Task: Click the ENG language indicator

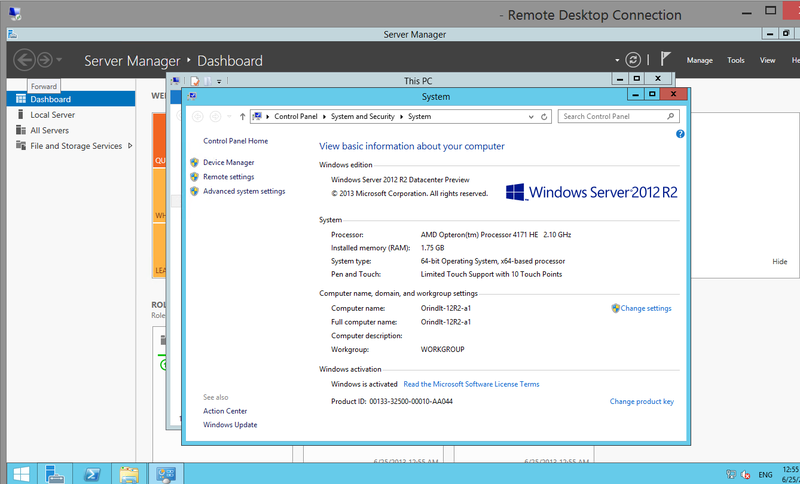Action: [765, 474]
